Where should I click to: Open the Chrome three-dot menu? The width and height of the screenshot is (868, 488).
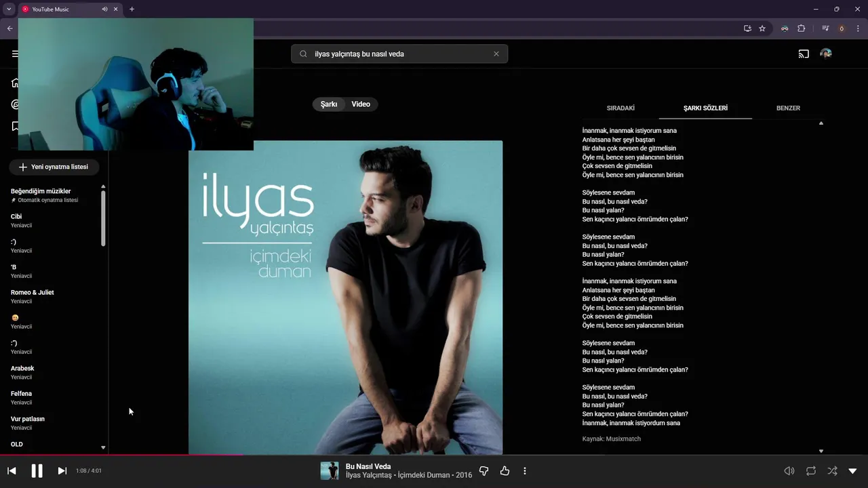coord(858,28)
